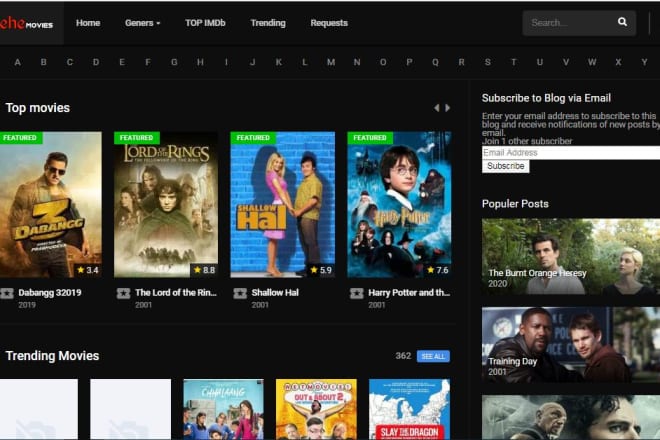This screenshot has height=440, width=660.
Task: Open the Out & About 2 trending poster
Action: 316,409
